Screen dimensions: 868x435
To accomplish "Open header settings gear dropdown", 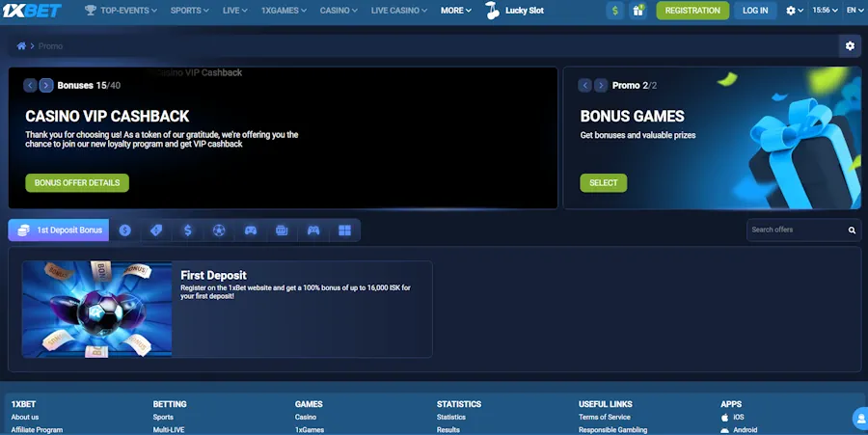I will coord(795,11).
